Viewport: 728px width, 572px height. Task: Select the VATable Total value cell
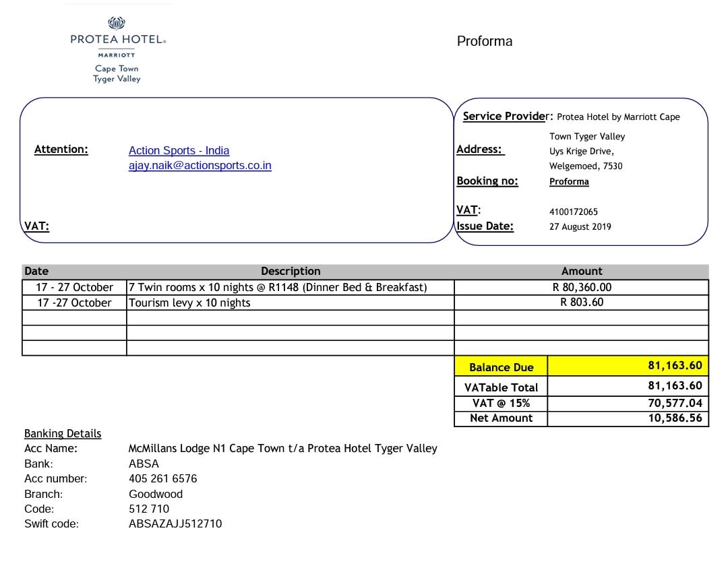click(x=628, y=386)
